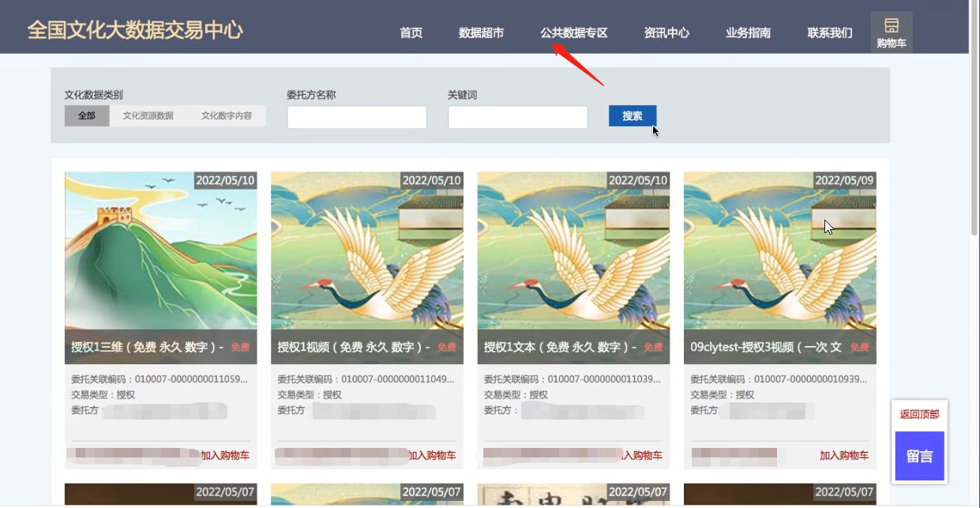Select the 文化资源数据 category filter
Image resolution: width=980 pixels, height=508 pixels.
coord(148,116)
